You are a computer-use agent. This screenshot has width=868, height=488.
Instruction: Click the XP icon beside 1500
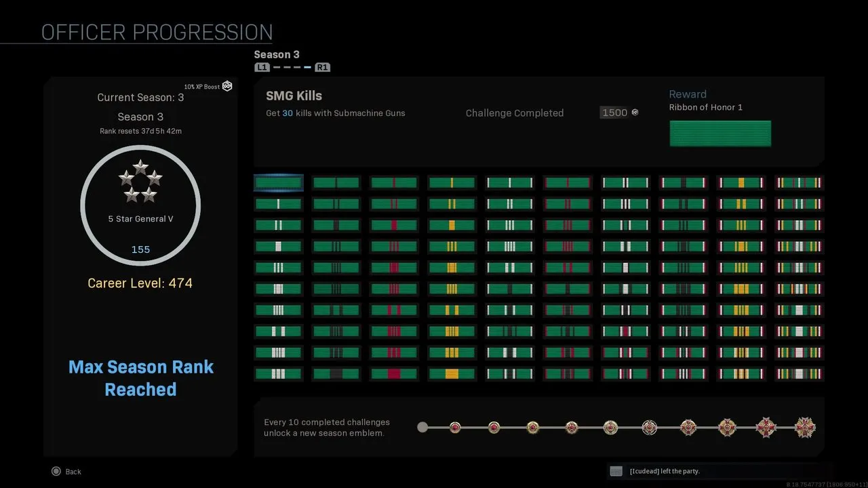click(635, 113)
